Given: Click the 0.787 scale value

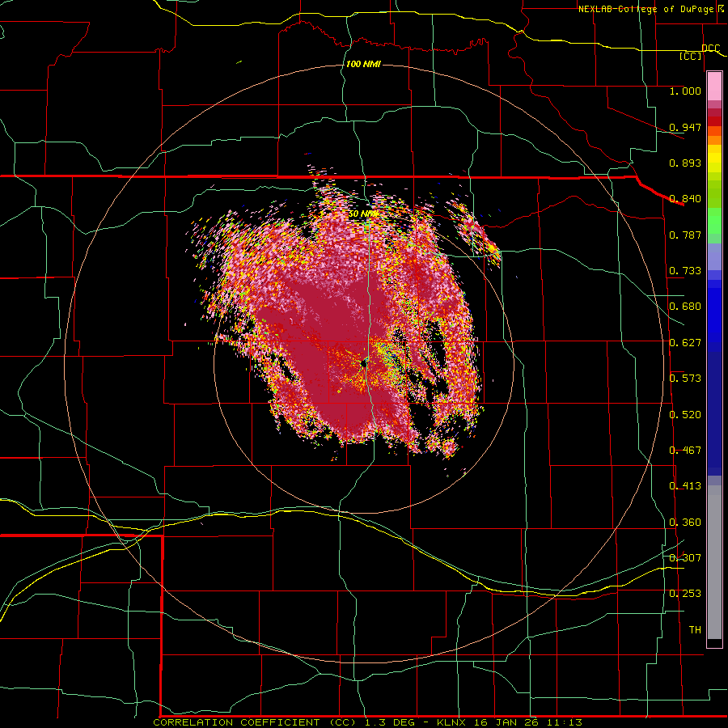Looking at the screenshot, I should pyautogui.click(x=685, y=235).
